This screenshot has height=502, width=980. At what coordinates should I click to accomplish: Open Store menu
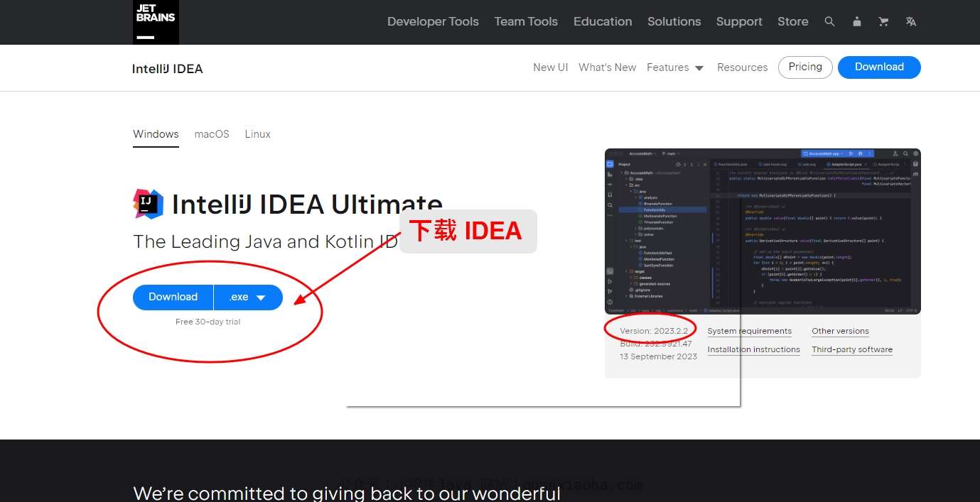coord(792,22)
